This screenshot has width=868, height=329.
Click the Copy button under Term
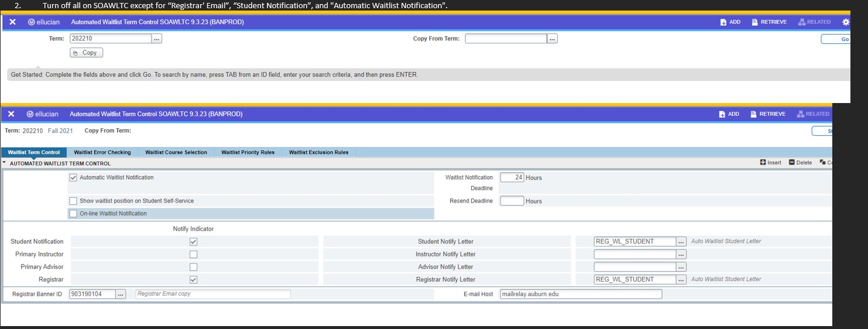click(x=86, y=53)
